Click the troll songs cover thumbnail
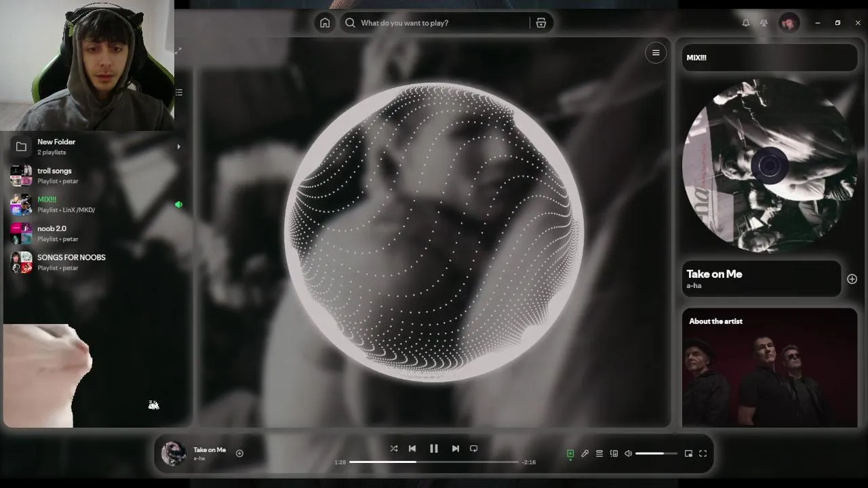Screen dimensions: 868x488 click(21, 176)
